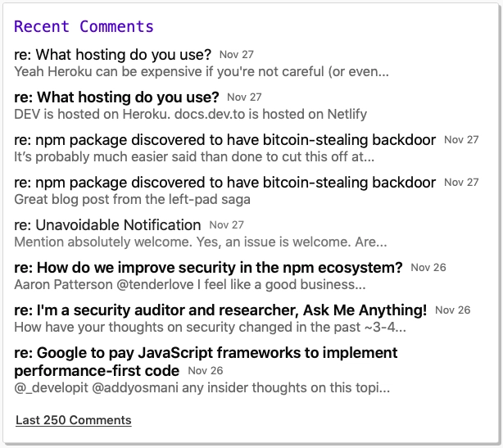
Task: Click Nov 27 date beside Unavoidable Notification
Action: 226,225
